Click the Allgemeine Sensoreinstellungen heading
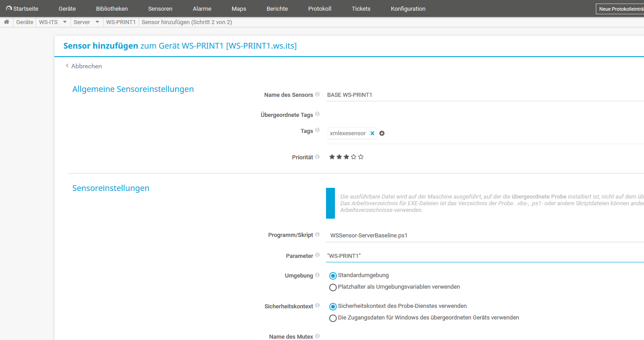644x340 pixels. coord(133,89)
